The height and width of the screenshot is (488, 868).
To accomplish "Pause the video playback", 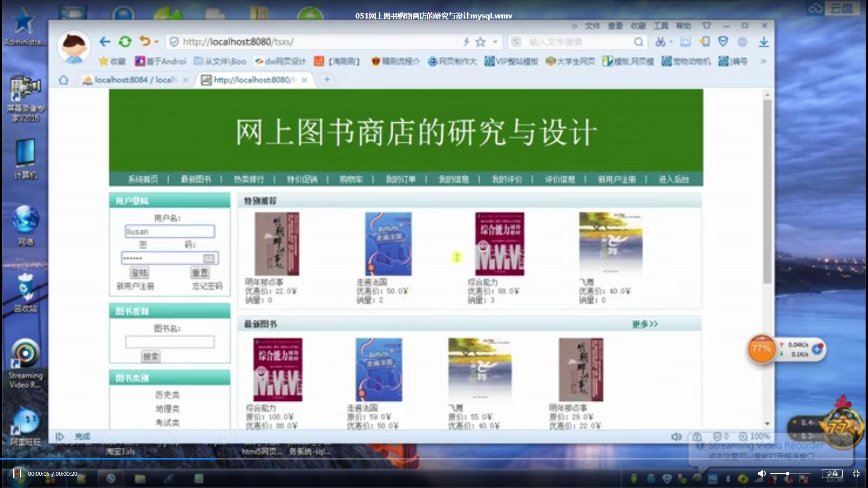I will pyautogui.click(x=17, y=474).
